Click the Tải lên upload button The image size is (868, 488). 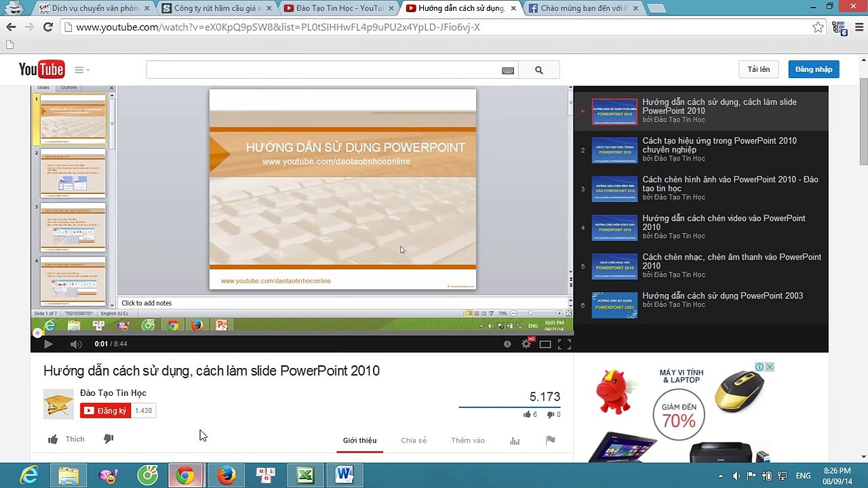pyautogui.click(x=759, y=69)
